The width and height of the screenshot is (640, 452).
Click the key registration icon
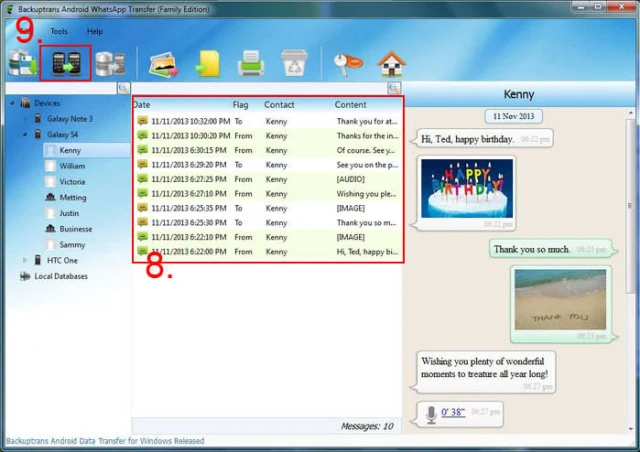coord(348,64)
